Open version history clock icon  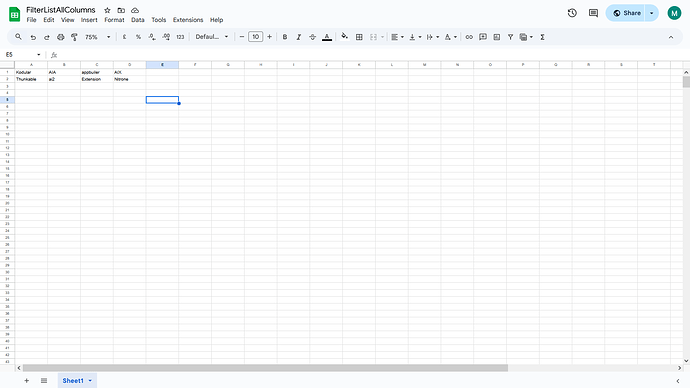point(572,13)
